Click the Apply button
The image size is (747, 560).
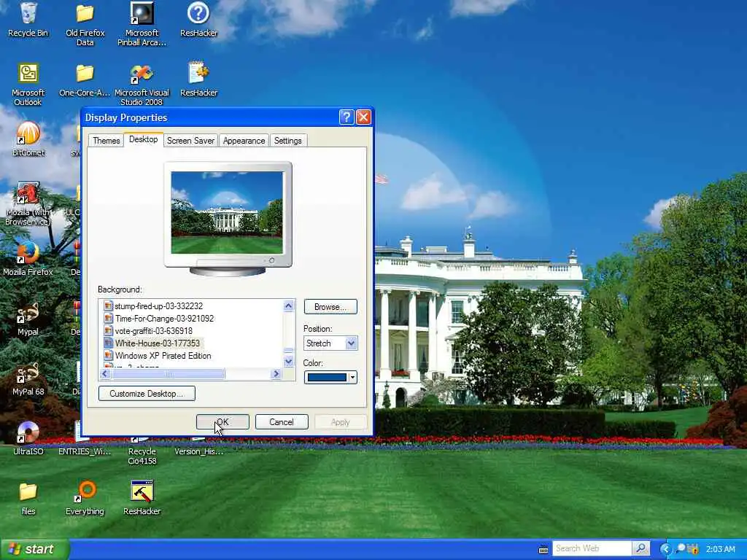click(340, 422)
